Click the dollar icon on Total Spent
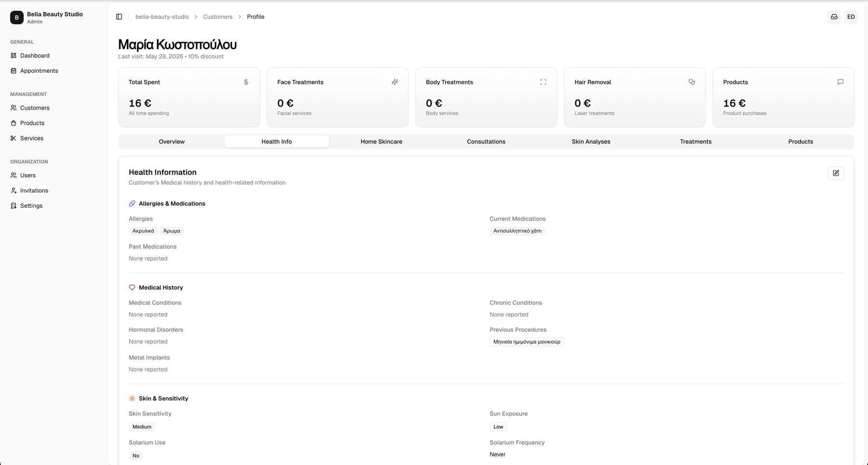 [x=246, y=82]
